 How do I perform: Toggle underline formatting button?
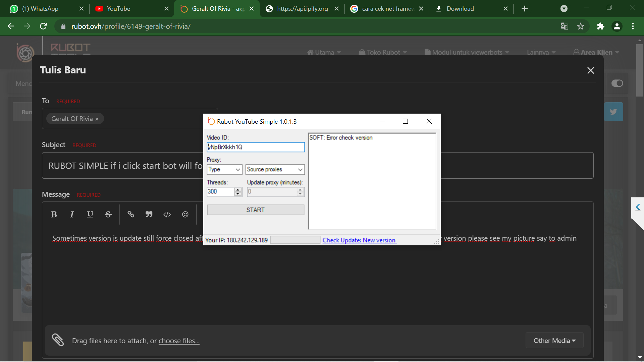pyautogui.click(x=90, y=215)
